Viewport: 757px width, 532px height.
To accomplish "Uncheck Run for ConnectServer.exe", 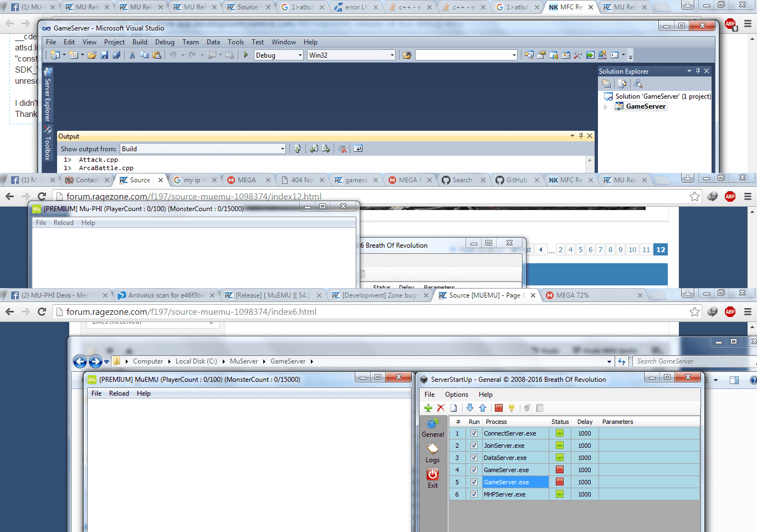I will click(x=474, y=433).
